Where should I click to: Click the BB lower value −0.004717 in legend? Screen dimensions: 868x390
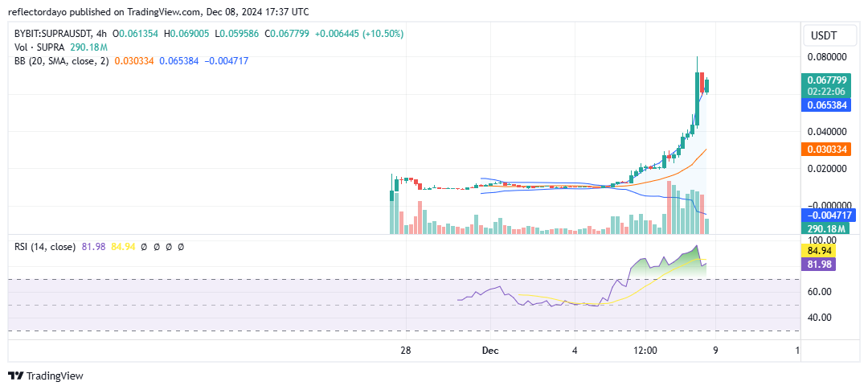point(227,61)
